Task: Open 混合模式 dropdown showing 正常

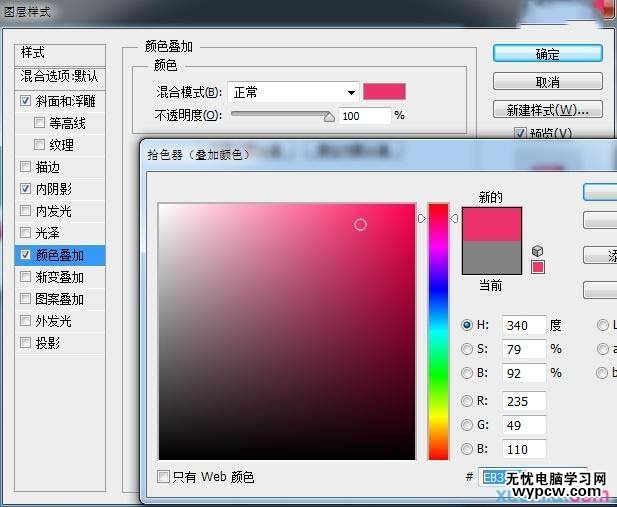Action: coord(293,93)
